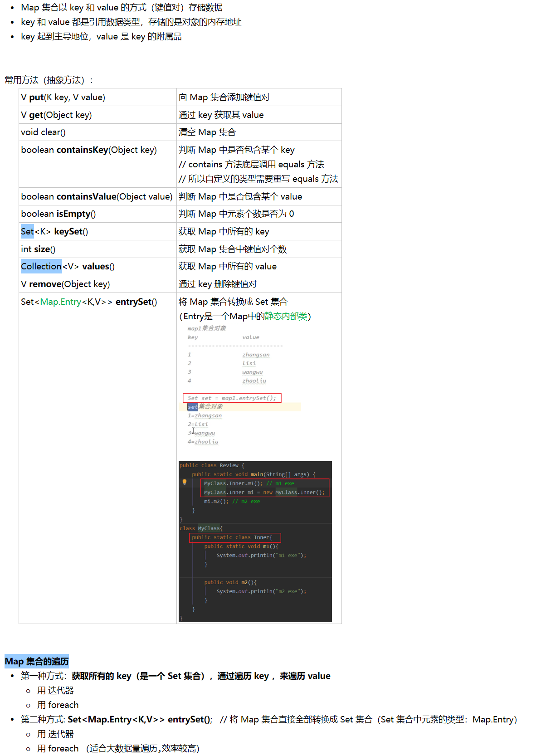Click bullet 'key 起到主导地位'

tap(101, 36)
